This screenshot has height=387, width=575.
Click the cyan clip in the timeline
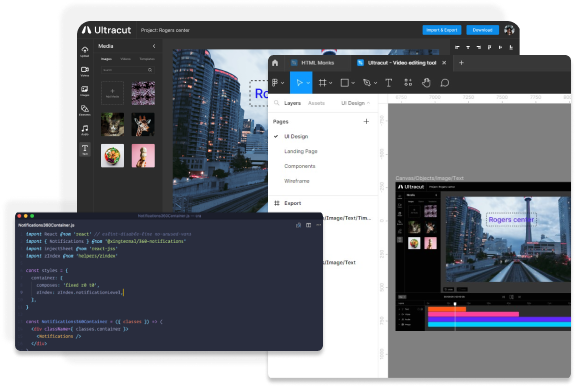click(x=499, y=324)
